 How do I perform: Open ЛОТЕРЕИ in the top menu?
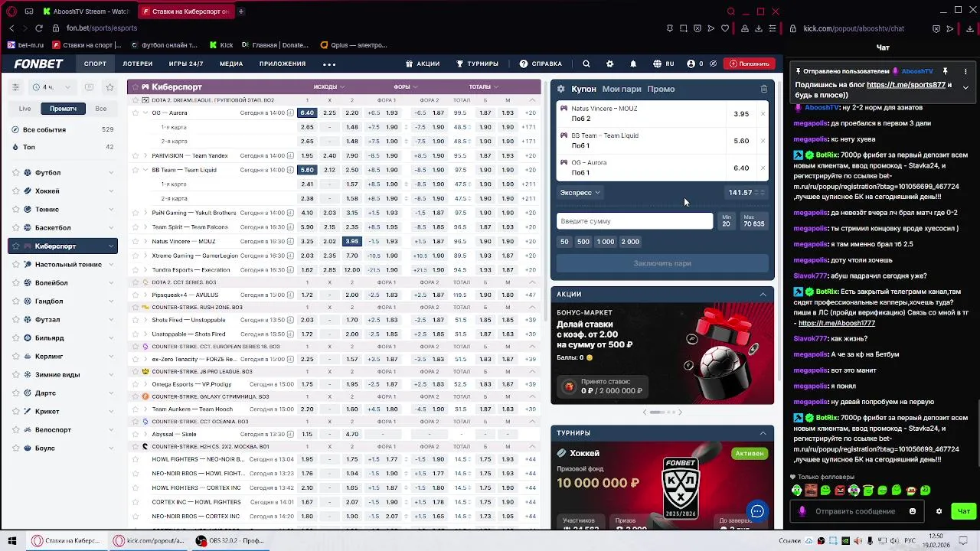tap(138, 64)
